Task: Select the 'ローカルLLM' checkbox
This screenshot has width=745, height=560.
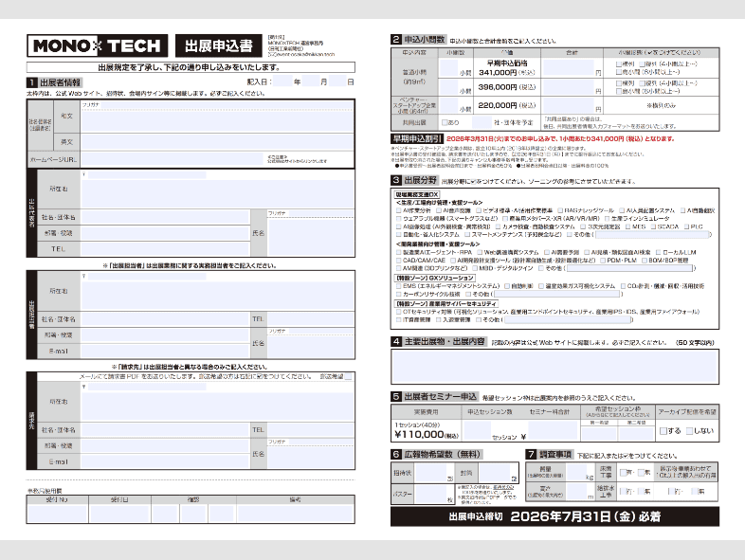Action: point(656,251)
